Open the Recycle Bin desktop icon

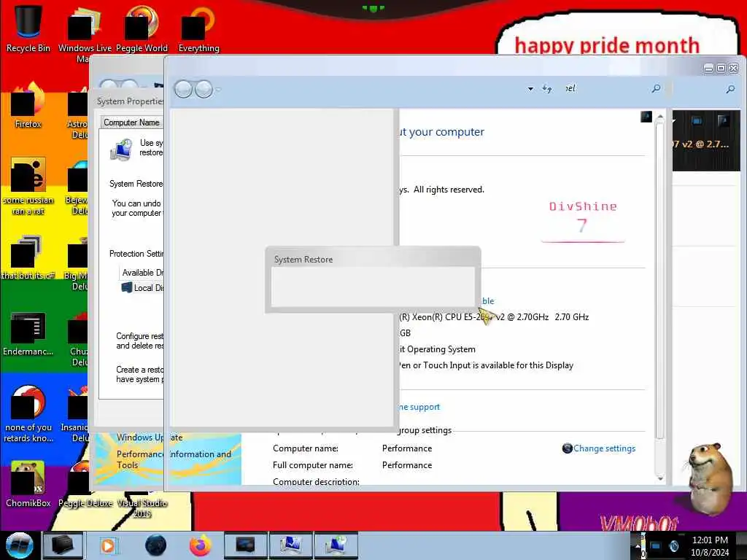[28, 28]
